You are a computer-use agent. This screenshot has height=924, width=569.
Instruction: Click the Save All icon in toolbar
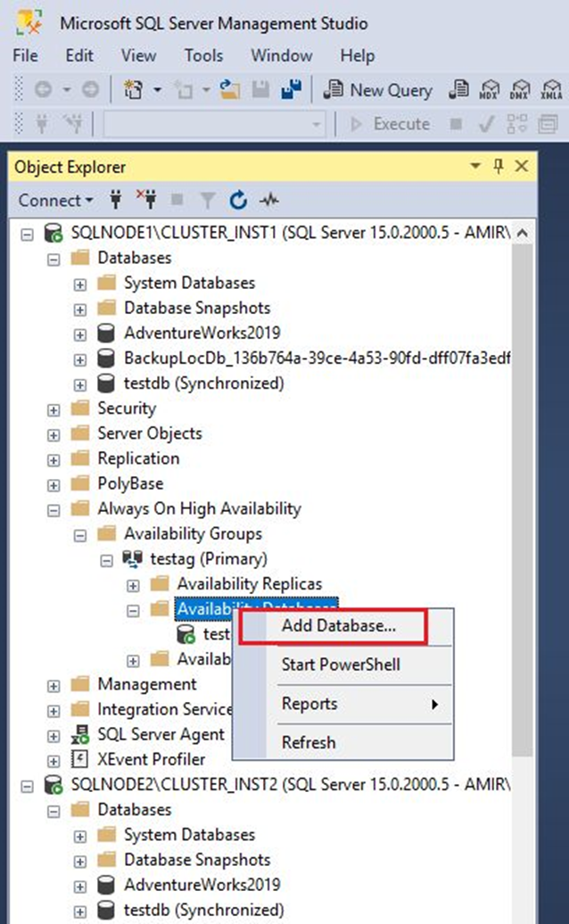pyautogui.click(x=291, y=90)
